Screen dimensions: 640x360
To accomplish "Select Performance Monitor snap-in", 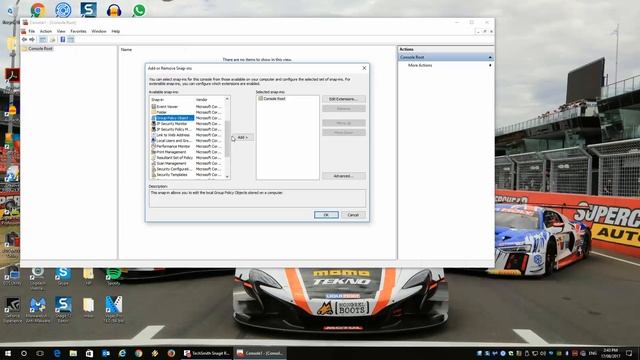I will point(187,146).
